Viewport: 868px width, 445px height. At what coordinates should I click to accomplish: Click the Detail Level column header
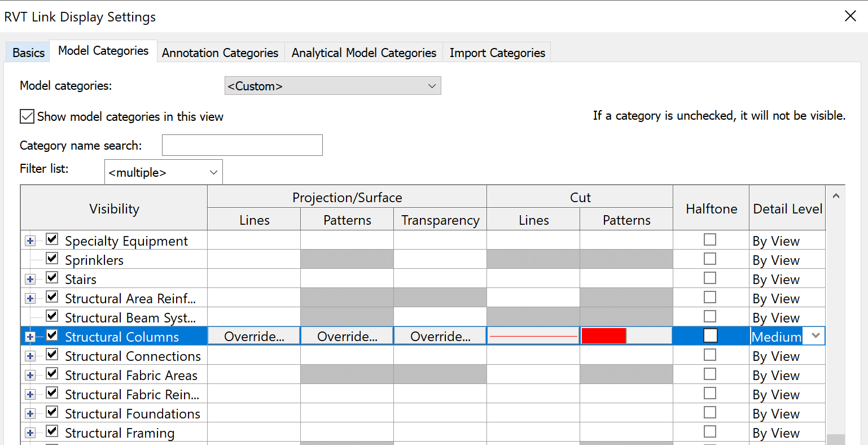(787, 208)
